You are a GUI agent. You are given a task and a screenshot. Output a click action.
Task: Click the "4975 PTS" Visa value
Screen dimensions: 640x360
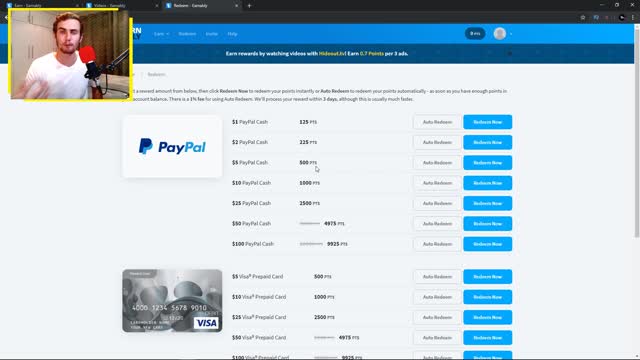pos(349,338)
